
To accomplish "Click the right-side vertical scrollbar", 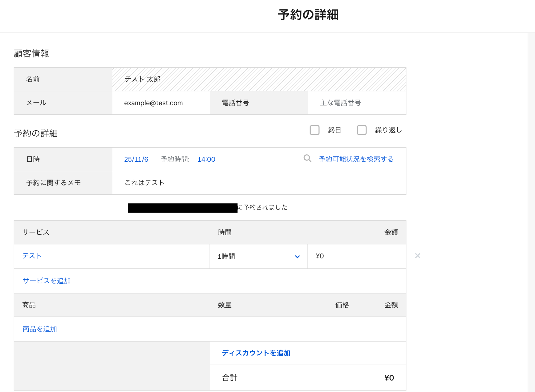I will pyautogui.click(x=531, y=209).
